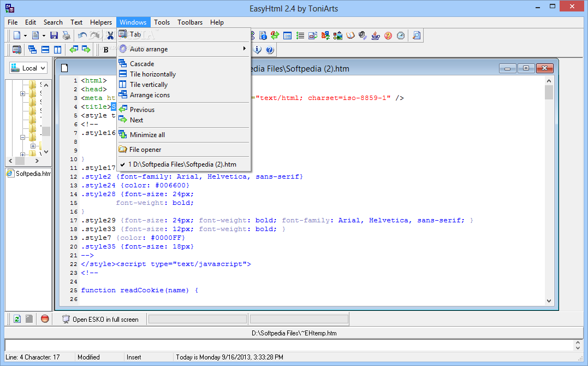Click the Tab view toolbar icon in second row

[17, 50]
